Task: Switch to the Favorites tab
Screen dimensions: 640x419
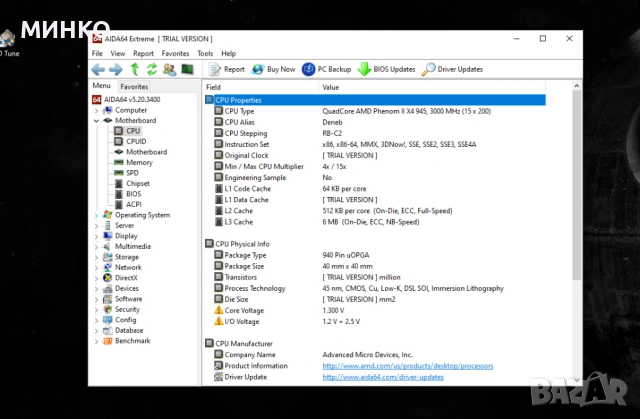Action: [x=134, y=86]
